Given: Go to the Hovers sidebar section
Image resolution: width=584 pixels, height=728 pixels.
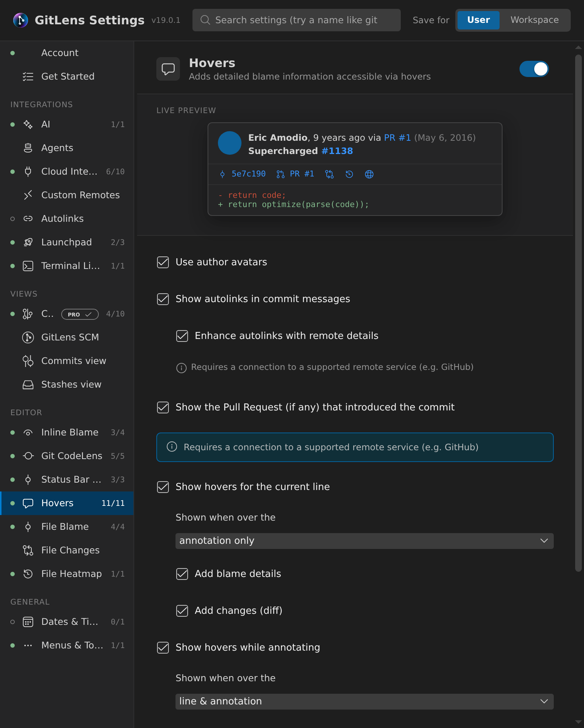Looking at the screenshot, I should pos(67,503).
